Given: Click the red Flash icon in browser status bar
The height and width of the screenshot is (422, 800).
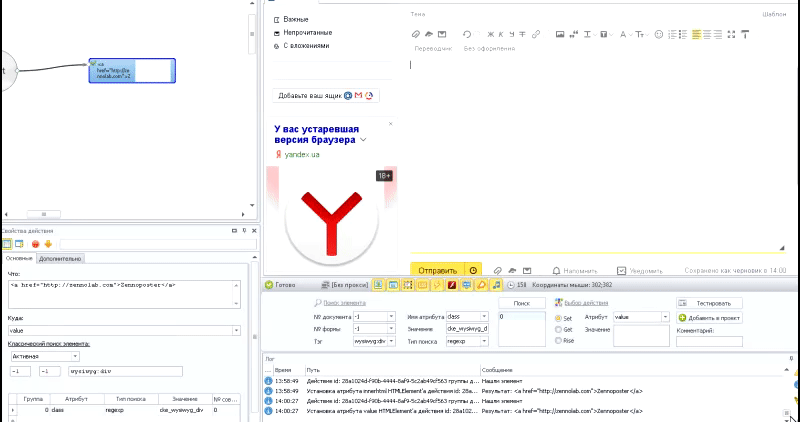Looking at the screenshot, I should coord(452,285).
